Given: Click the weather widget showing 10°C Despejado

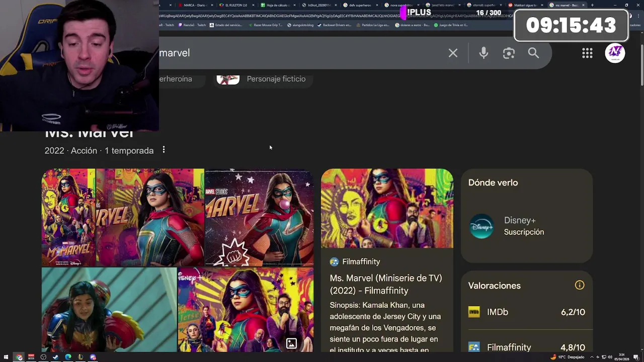Looking at the screenshot, I should [x=567, y=357].
